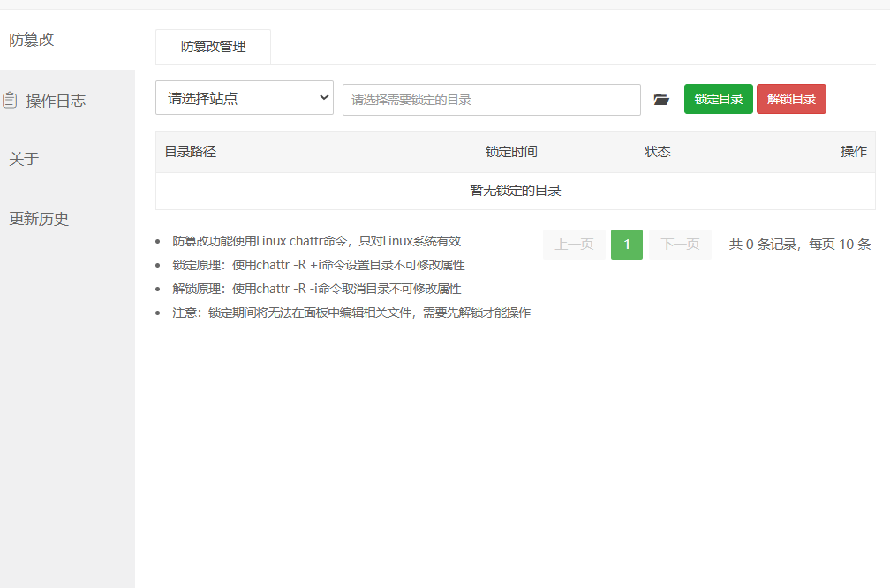
Task: Go to 关于 in the sidebar
Action: 24,159
